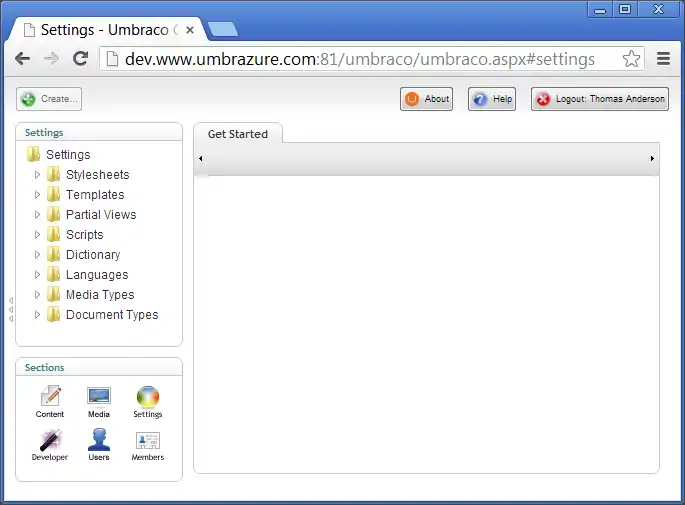Click the Scripts folder icon
This screenshot has height=505, width=685.
(53, 235)
